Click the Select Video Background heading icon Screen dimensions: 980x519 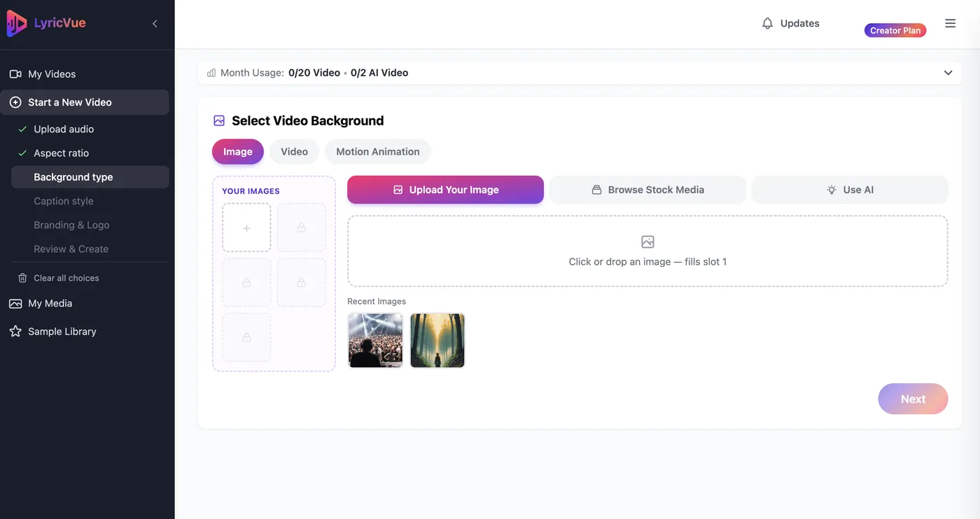coord(219,120)
